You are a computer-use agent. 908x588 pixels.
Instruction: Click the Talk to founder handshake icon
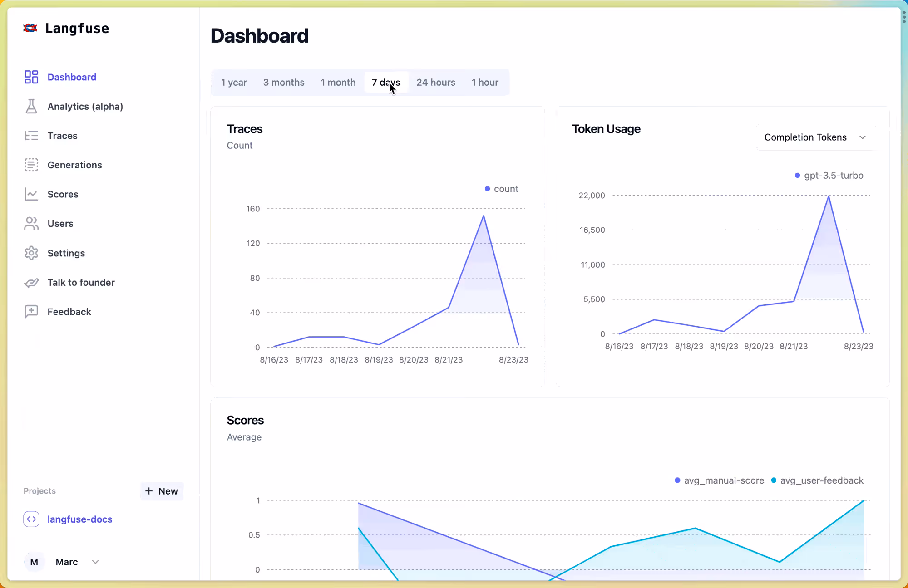point(31,283)
